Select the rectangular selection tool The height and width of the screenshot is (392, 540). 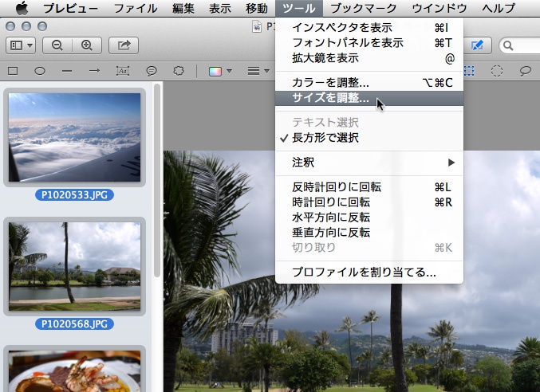pyautogui.click(x=469, y=71)
